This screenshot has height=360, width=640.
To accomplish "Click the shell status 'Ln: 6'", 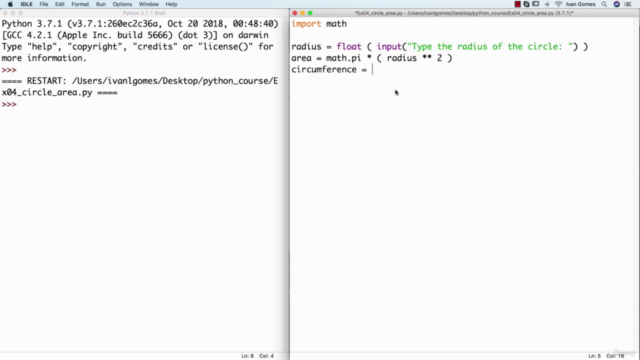I will (247, 356).
